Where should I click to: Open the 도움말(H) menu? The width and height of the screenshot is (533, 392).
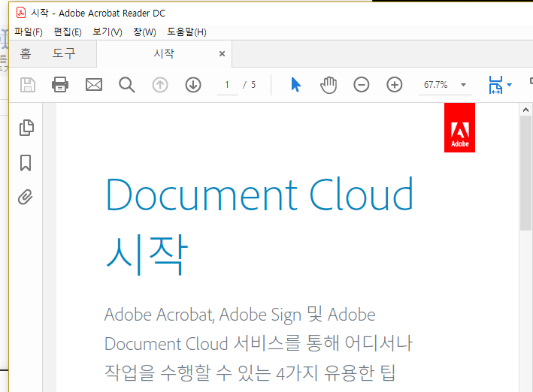coord(186,32)
